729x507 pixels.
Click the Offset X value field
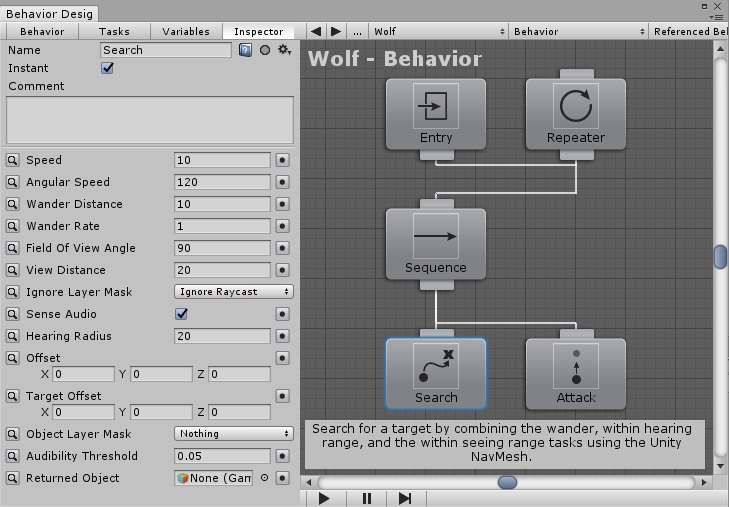point(83,374)
